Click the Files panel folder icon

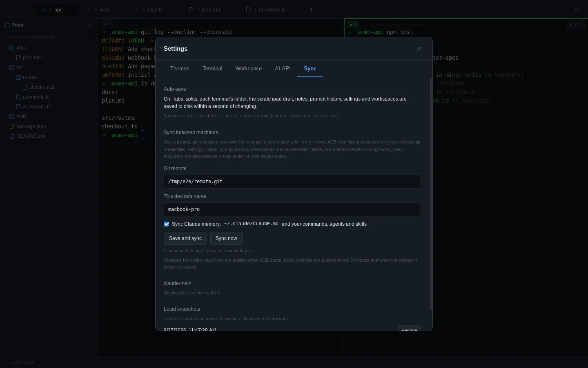(x=7, y=25)
